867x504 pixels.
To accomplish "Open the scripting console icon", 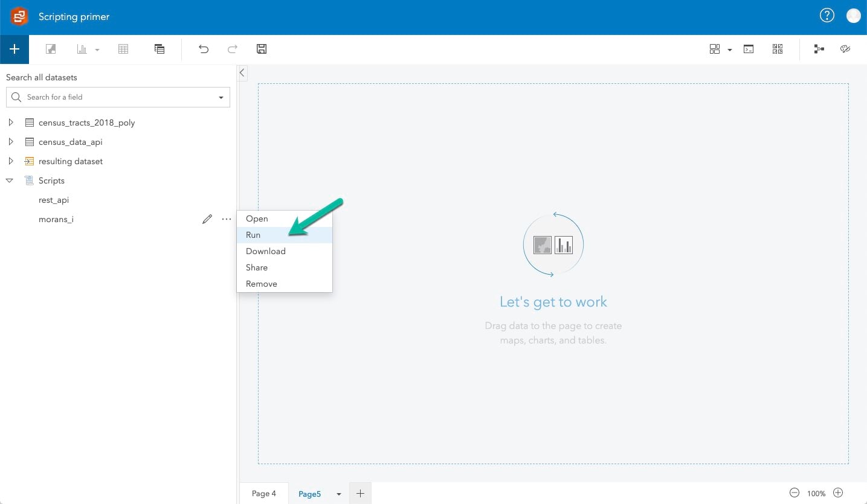I will (749, 49).
